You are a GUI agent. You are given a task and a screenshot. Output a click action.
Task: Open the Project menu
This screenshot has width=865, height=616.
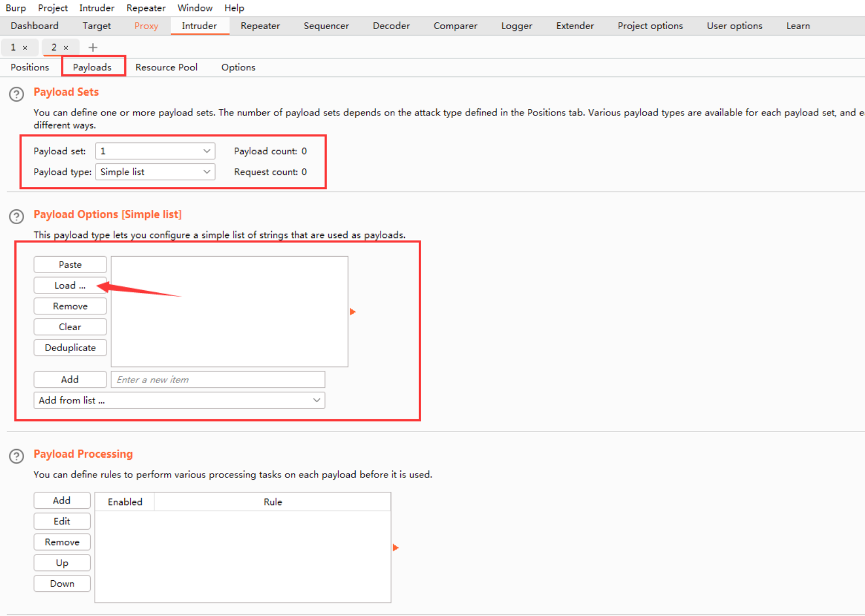coord(53,8)
